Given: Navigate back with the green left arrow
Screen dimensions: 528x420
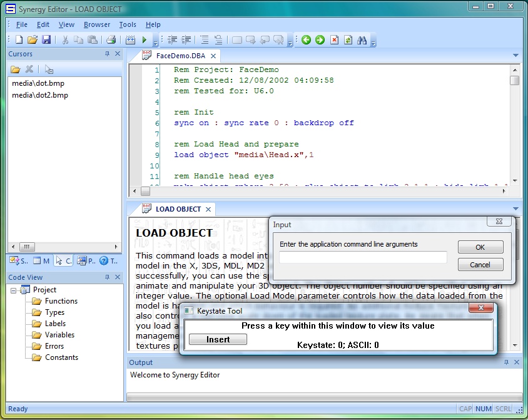Looking at the screenshot, I should click(306, 39).
